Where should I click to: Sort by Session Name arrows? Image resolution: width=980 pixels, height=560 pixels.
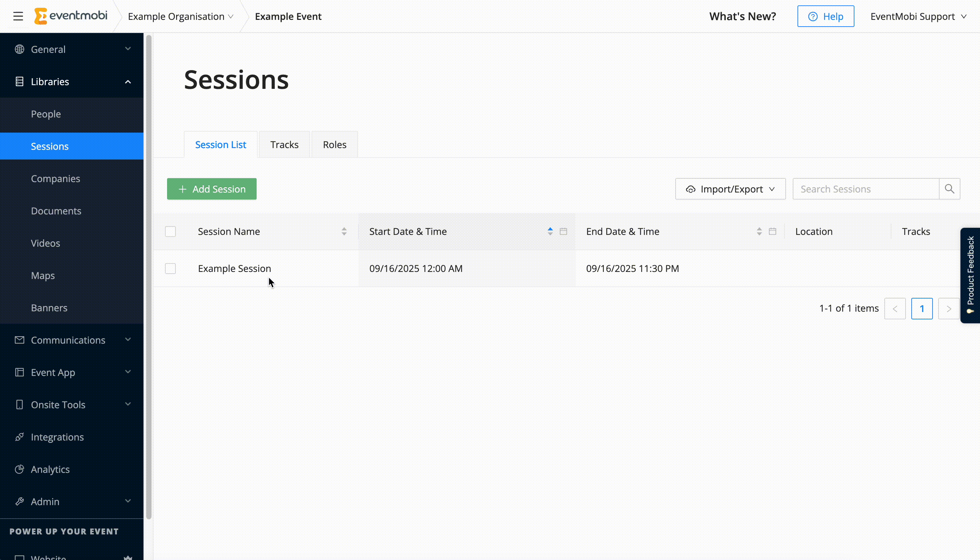point(344,231)
